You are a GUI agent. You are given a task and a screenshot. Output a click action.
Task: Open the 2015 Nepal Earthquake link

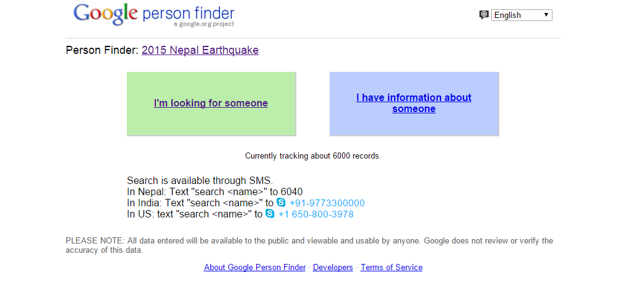click(x=200, y=50)
